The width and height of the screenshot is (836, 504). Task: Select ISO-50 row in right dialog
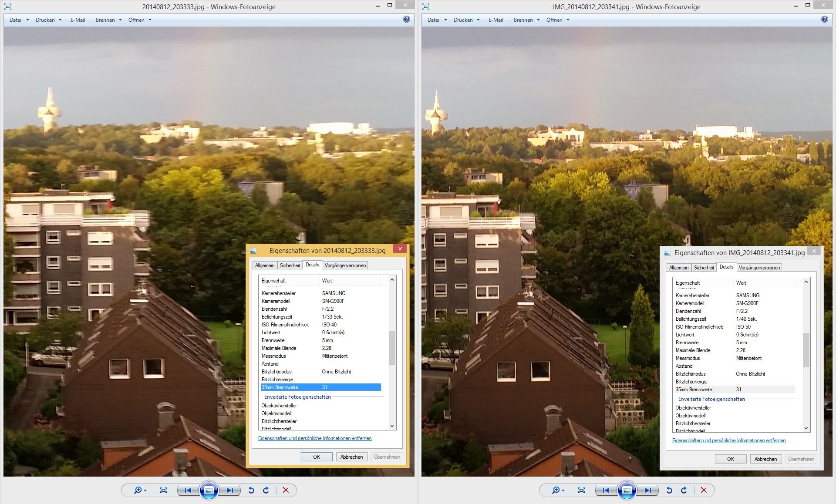(x=735, y=327)
